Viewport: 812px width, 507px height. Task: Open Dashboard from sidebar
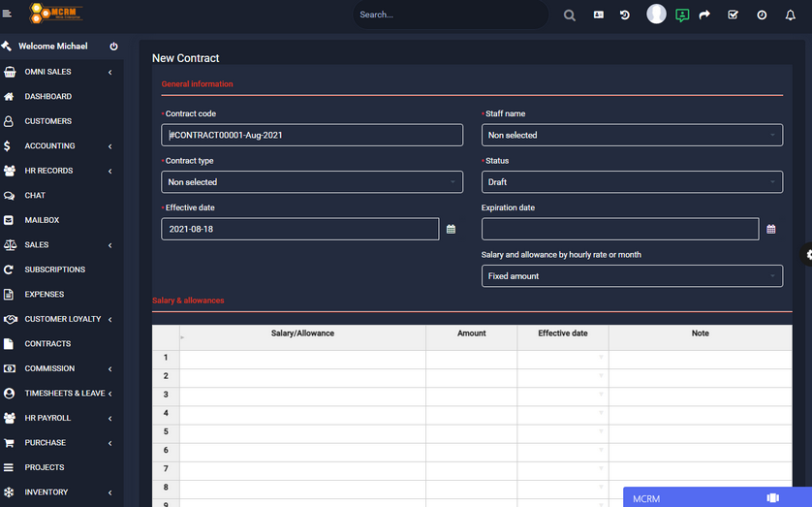(x=47, y=97)
